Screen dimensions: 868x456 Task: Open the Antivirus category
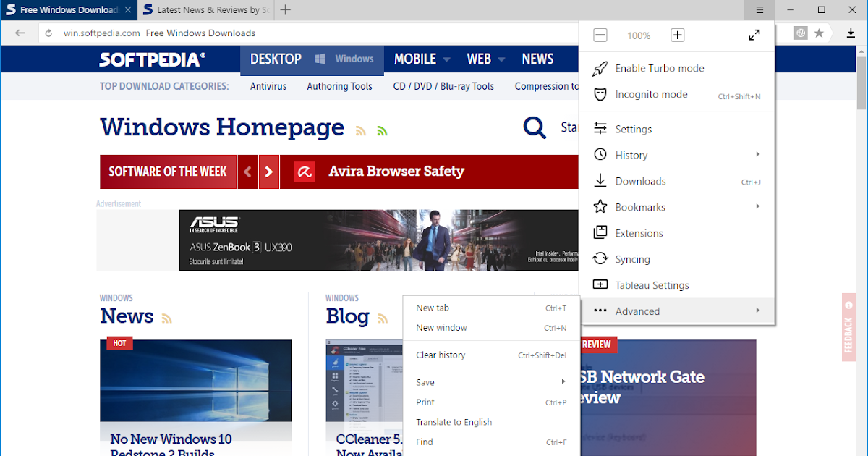point(268,86)
